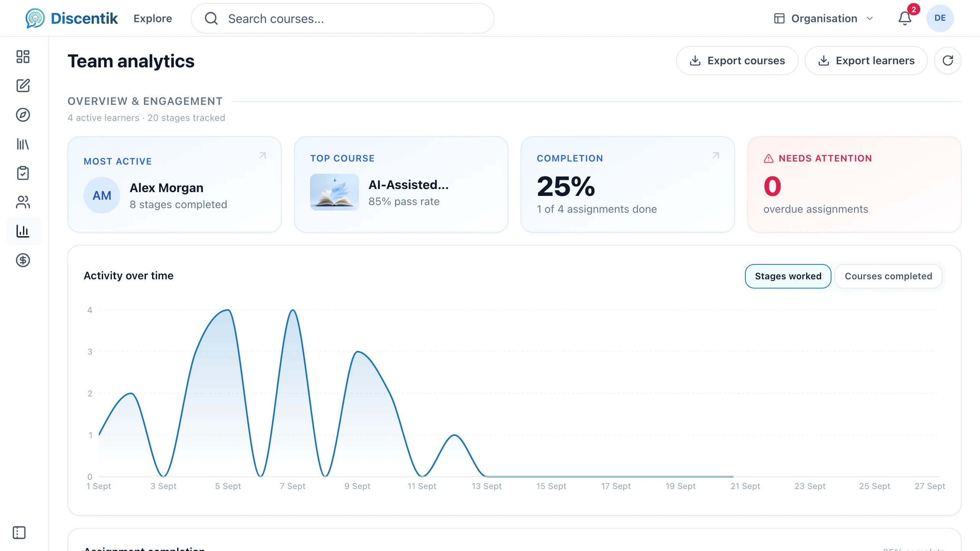Open the notifications bell
Screen dimensions: 980x551
905,18
